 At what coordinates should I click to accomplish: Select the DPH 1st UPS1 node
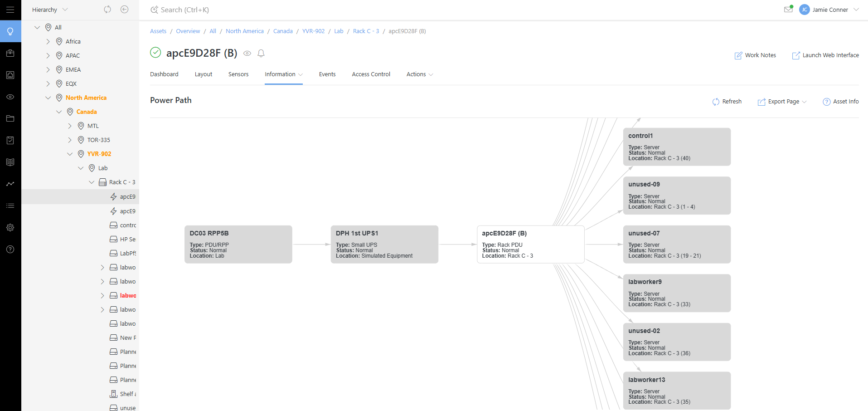point(384,244)
